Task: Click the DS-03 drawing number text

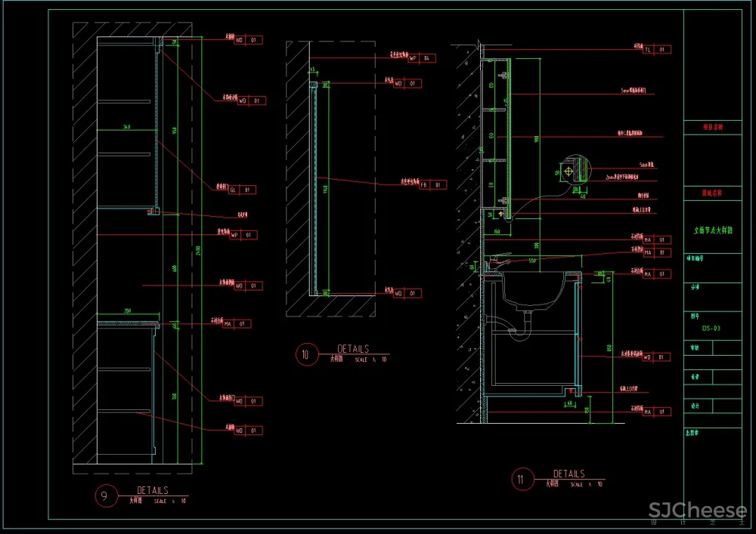Action: 711,329
